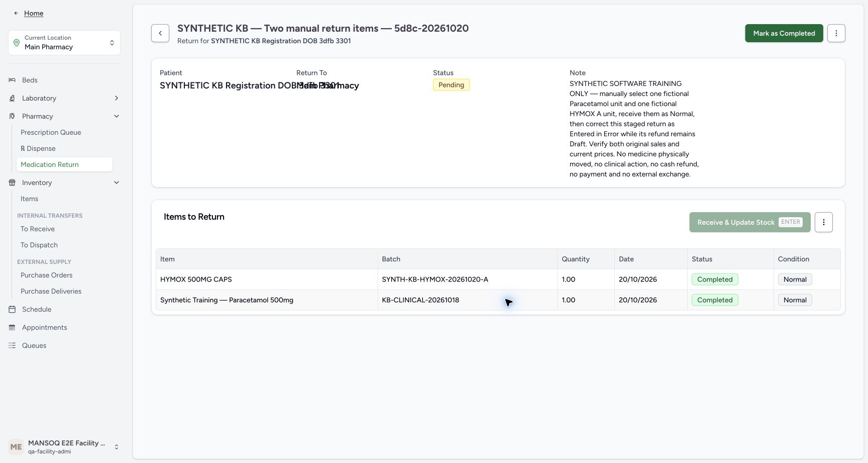Go to To Receive transfers
Viewport: 868px width, 463px height.
(38, 229)
